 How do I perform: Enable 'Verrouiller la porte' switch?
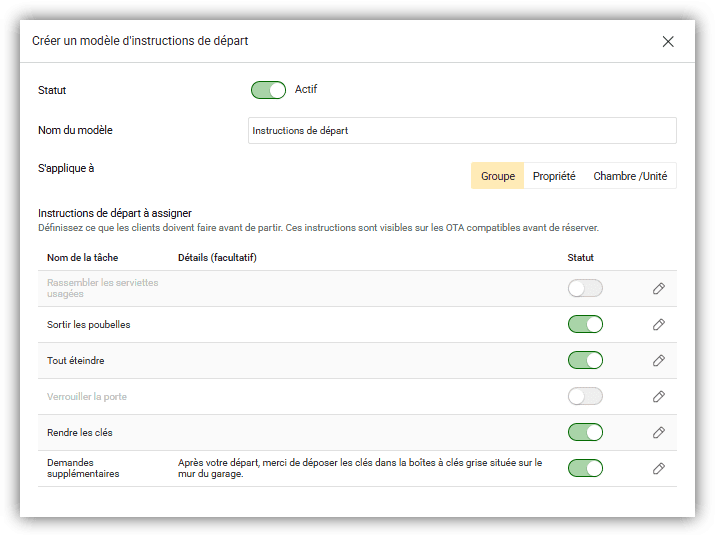click(x=585, y=397)
